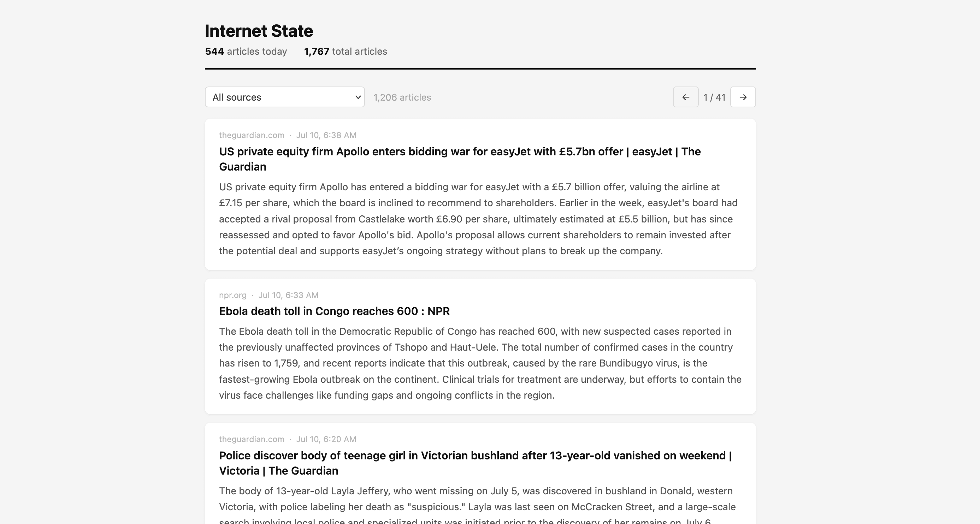The width and height of the screenshot is (980, 524).
Task: Click the Internet State title
Action: pyautogui.click(x=259, y=31)
